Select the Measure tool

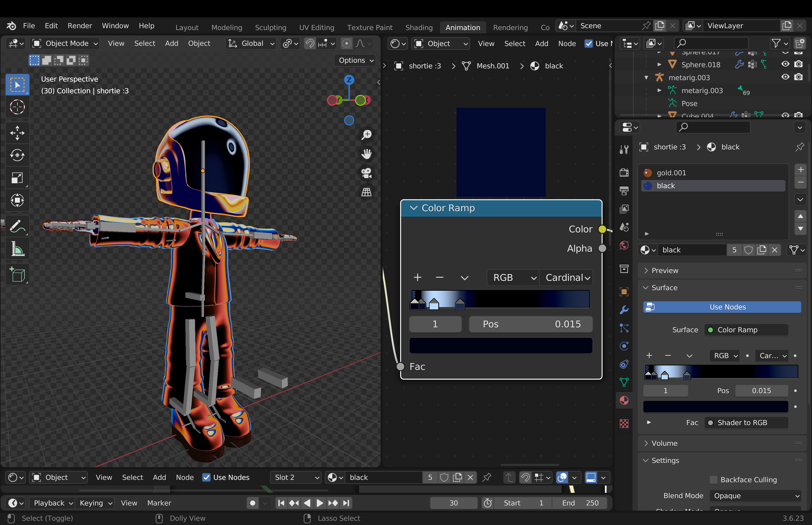(17, 249)
